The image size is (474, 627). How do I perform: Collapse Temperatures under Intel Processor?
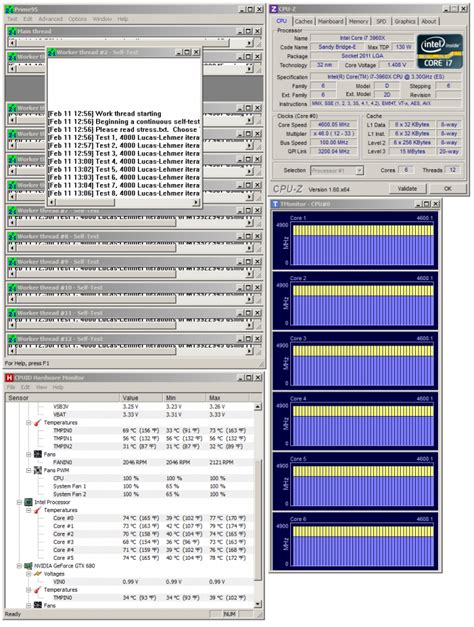(x=29, y=510)
